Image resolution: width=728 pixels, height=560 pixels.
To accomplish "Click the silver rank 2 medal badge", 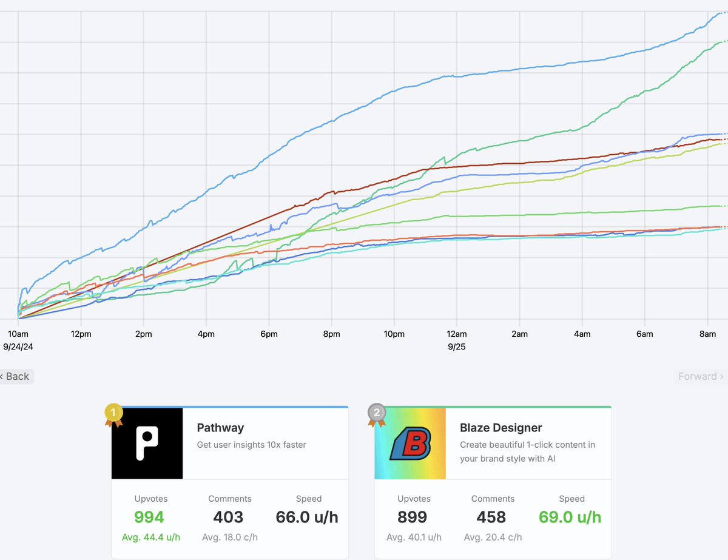I will tap(377, 414).
